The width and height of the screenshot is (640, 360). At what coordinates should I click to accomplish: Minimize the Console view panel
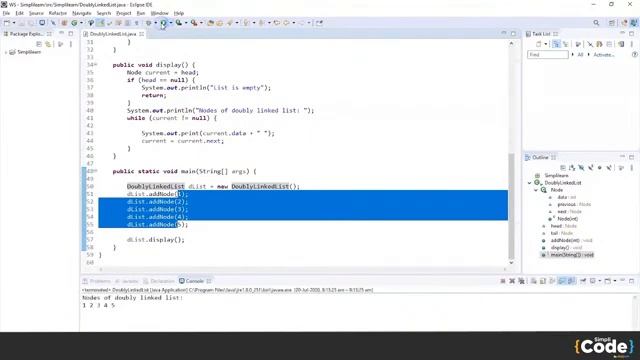pyautogui.click(x=622, y=281)
